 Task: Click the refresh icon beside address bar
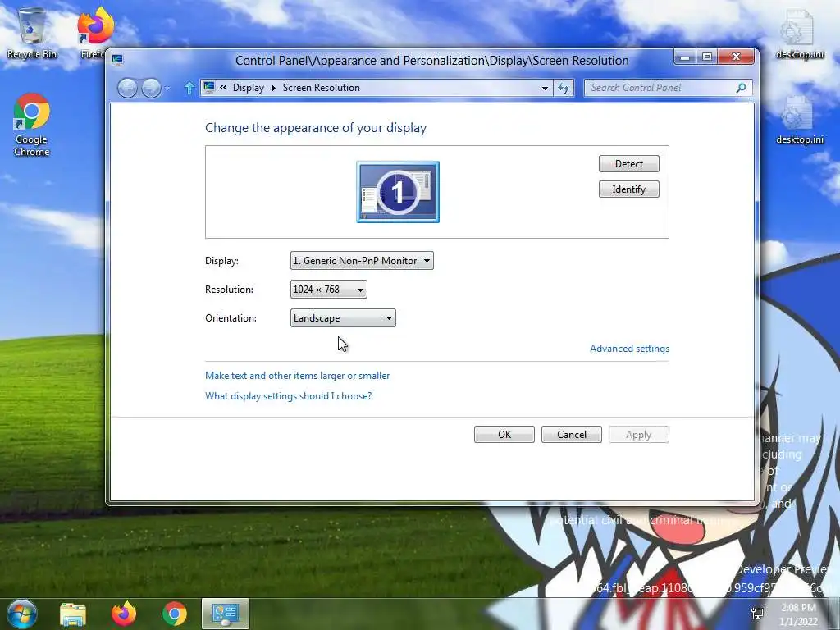pyautogui.click(x=564, y=88)
